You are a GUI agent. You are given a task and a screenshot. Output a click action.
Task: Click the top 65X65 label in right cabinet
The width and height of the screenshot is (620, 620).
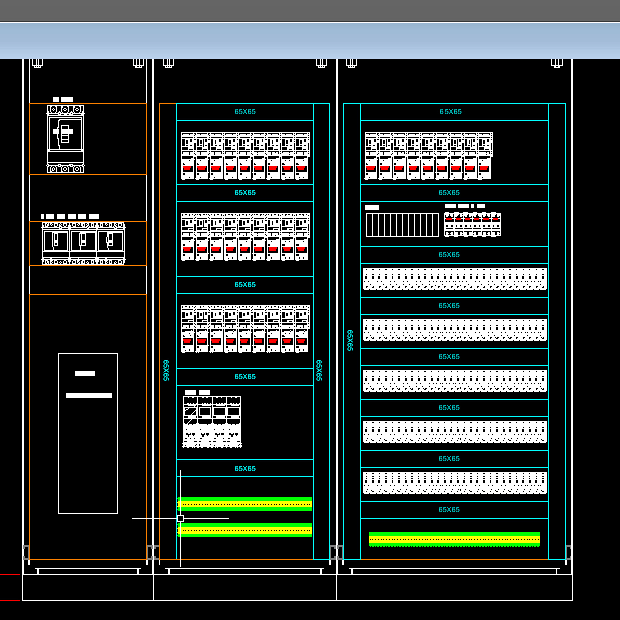pos(451,112)
